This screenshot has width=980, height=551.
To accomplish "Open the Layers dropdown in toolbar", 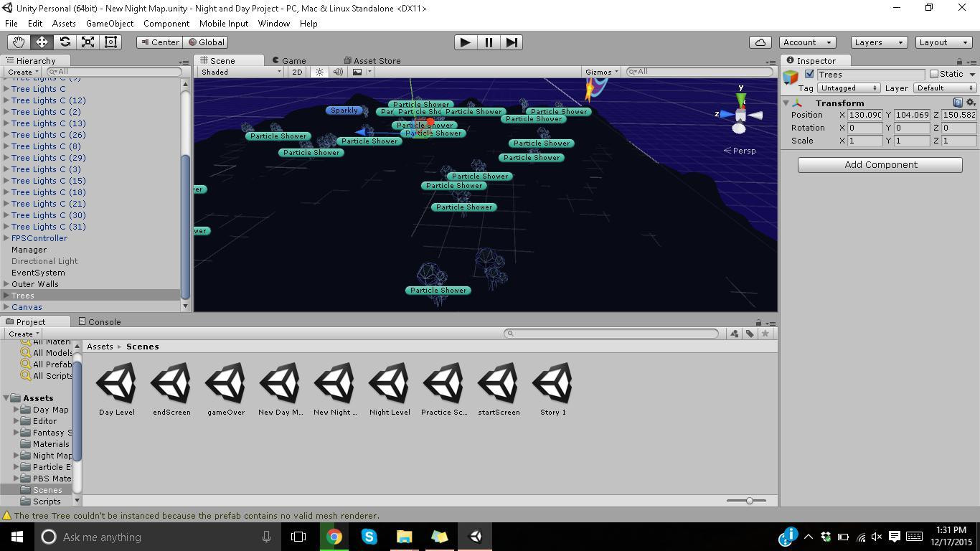I will pos(879,42).
